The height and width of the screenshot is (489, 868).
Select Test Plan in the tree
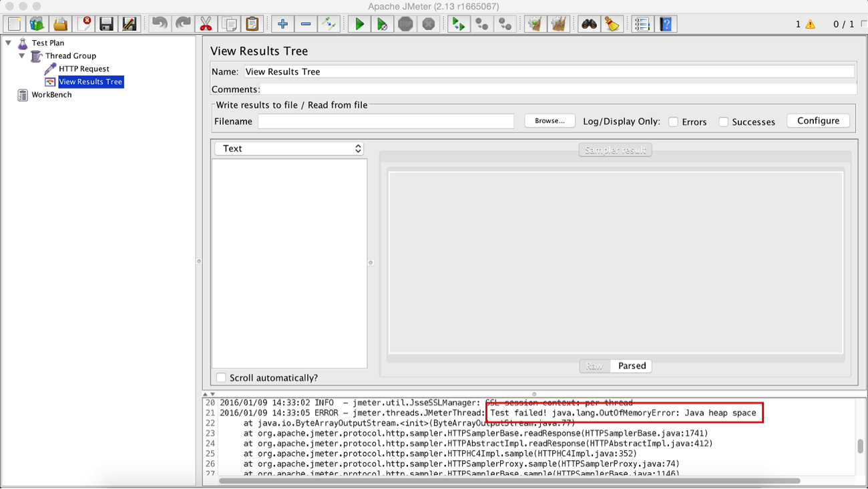pyautogui.click(x=48, y=43)
